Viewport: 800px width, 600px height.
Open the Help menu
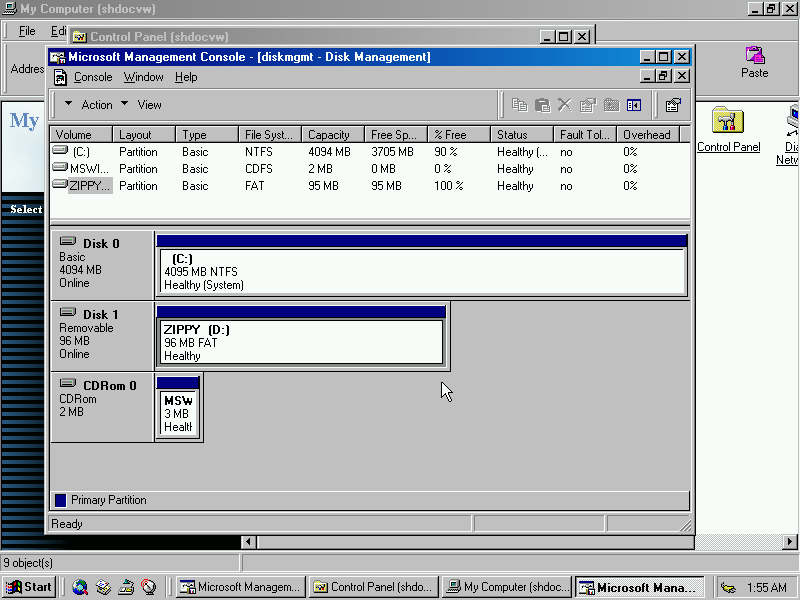pyautogui.click(x=186, y=77)
